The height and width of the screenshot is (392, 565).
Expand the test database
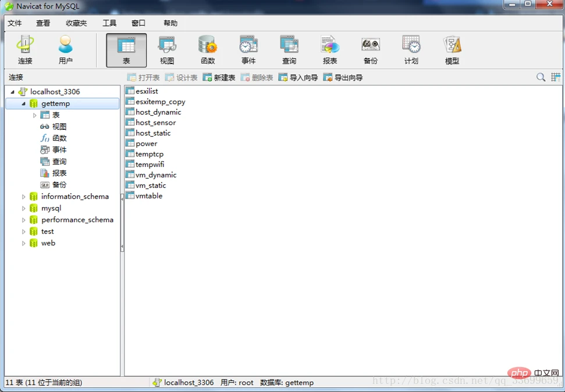coord(23,231)
